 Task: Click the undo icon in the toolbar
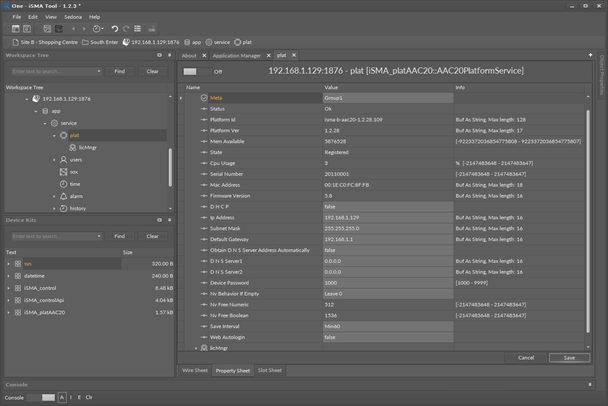click(113, 29)
